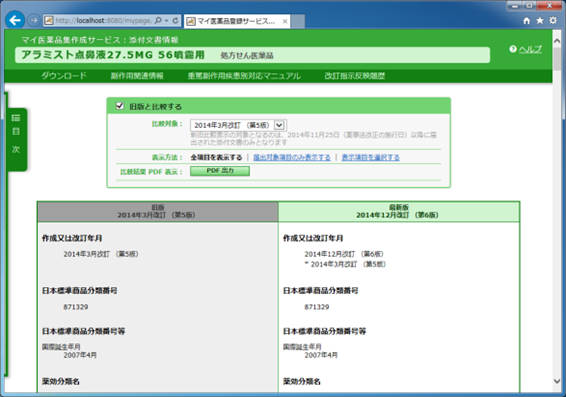The width and height of the screenshot is (566, 397).
Task: Close the マイ医薬品登録サービス tab
Action: 285,21
